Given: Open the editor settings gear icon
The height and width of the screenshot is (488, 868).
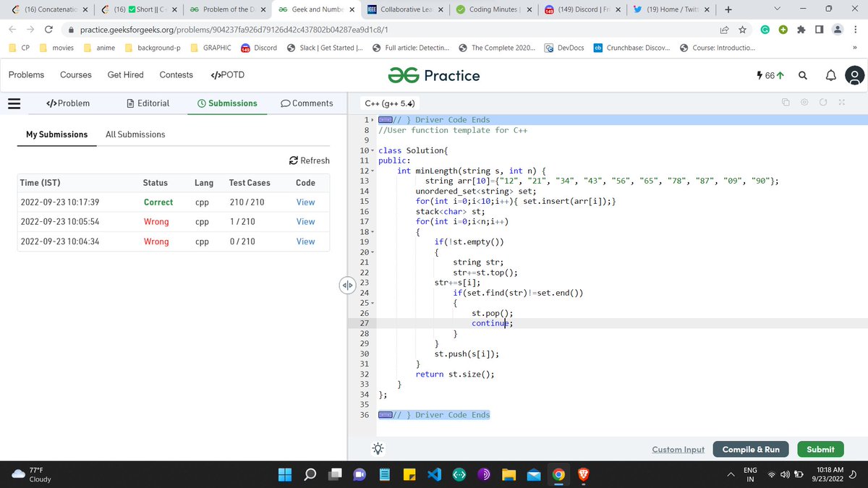Looking at the screenshot, I should [804, 103].
